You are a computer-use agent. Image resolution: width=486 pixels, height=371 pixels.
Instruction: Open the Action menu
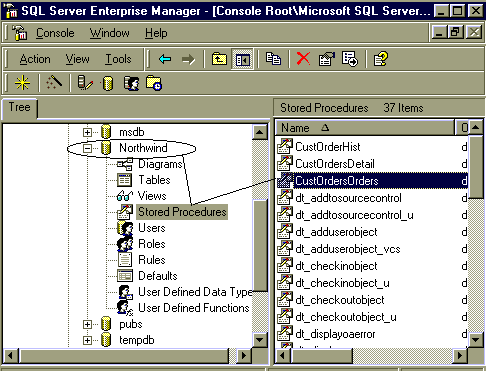point(35,59)
